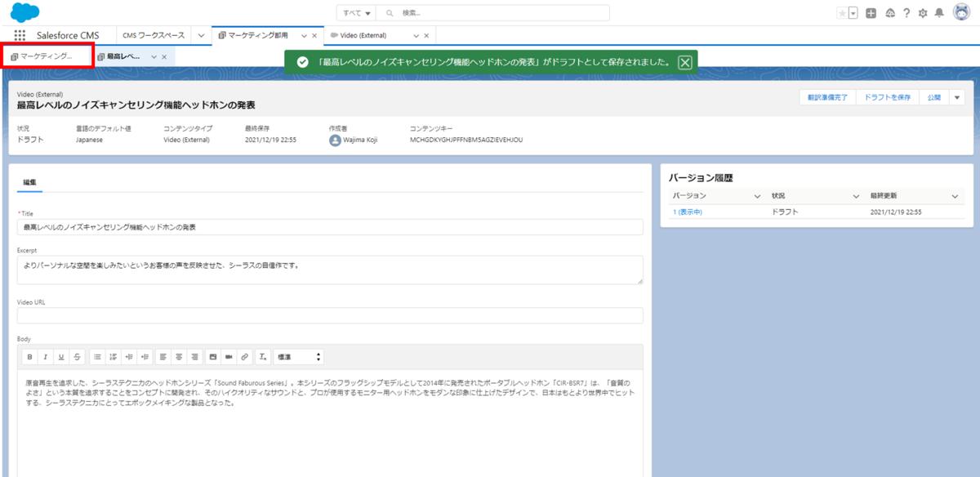980x477 pixels.
Task: Open the 標準 paragraph style dropdown
Action: [x=296, y=356]
